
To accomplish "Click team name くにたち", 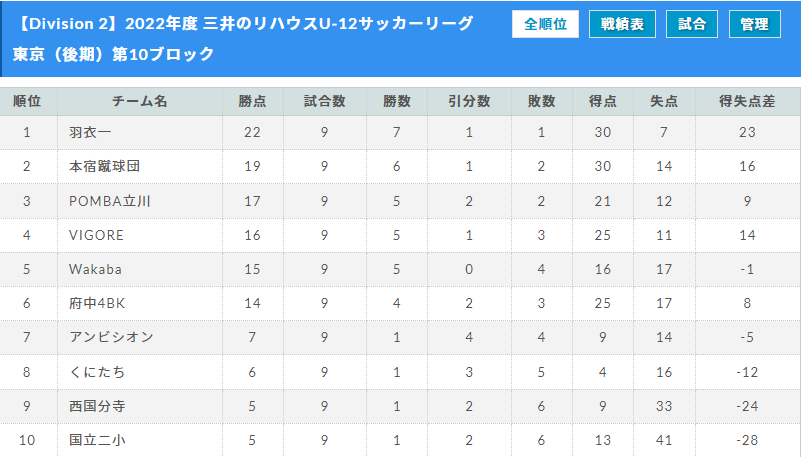I will pos(97,372).
